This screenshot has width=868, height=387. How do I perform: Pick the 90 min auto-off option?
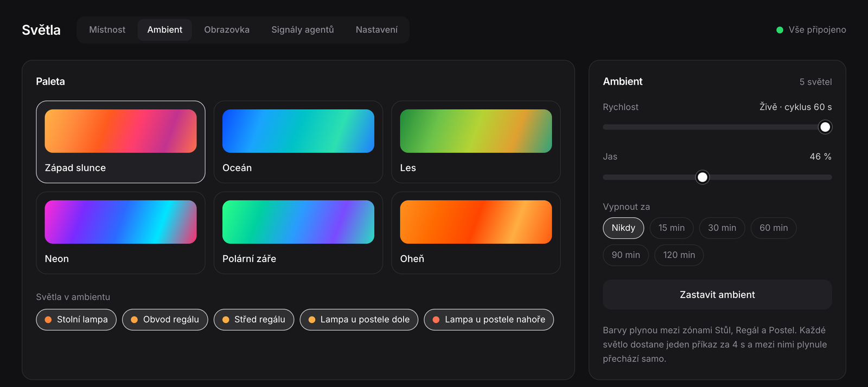point(626,255)
